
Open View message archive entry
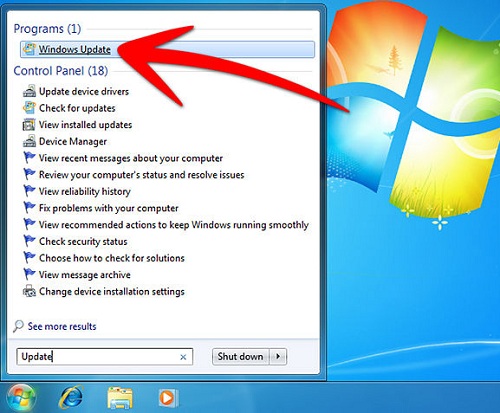tap(85, 275)
